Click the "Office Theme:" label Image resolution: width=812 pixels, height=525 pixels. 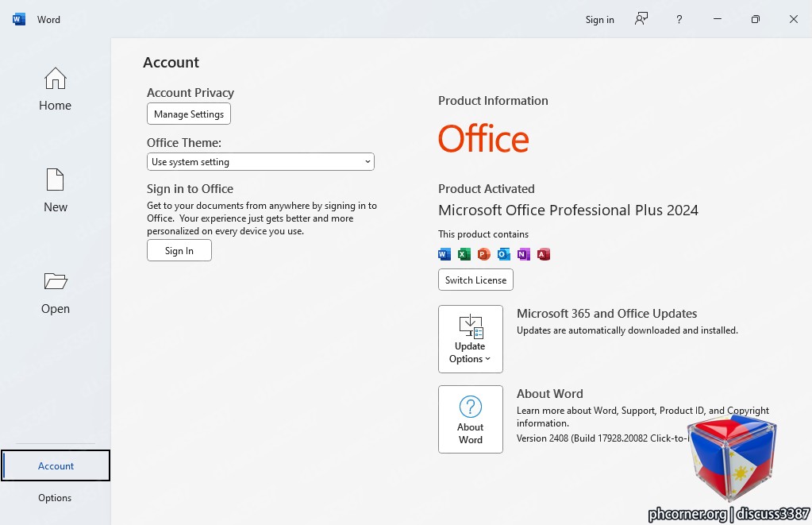coord(184,142)
